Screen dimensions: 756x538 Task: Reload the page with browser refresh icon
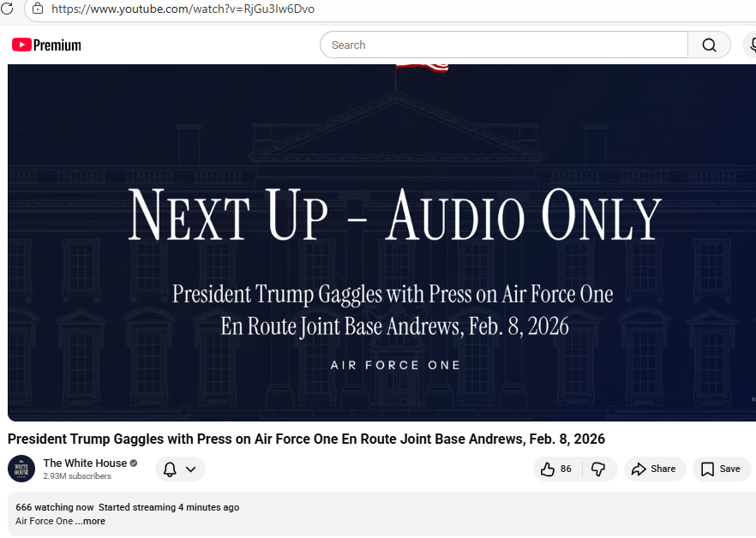(x=6, y=9)
